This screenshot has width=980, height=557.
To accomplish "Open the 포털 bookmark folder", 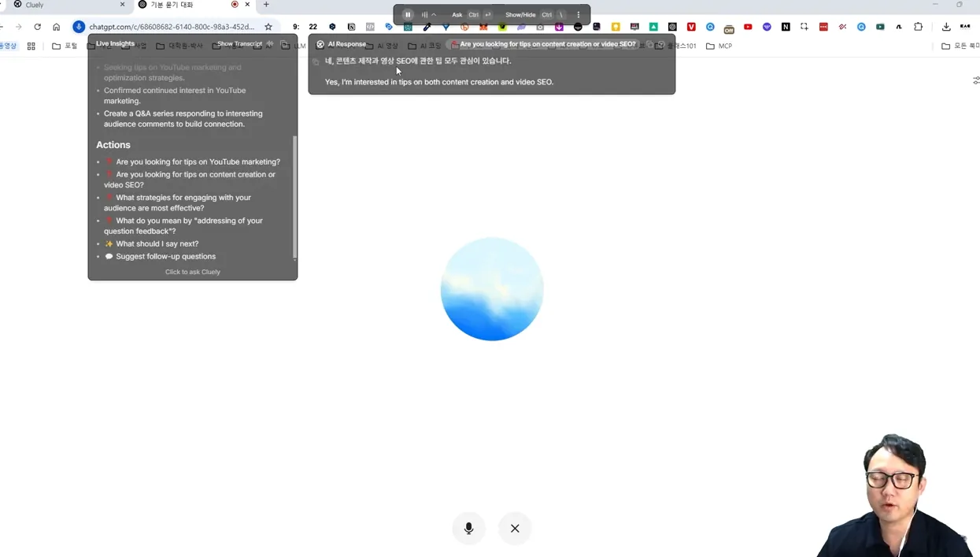I will pos(65,46).
